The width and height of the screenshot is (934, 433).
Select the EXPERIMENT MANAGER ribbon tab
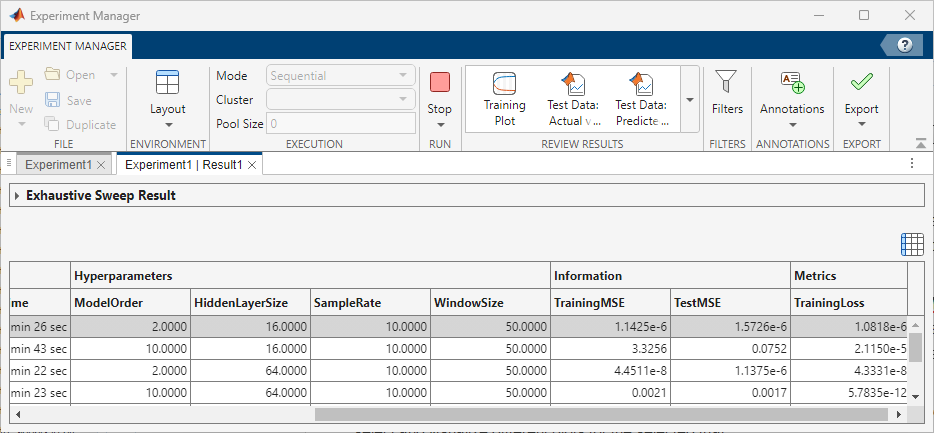pos(68,46)
